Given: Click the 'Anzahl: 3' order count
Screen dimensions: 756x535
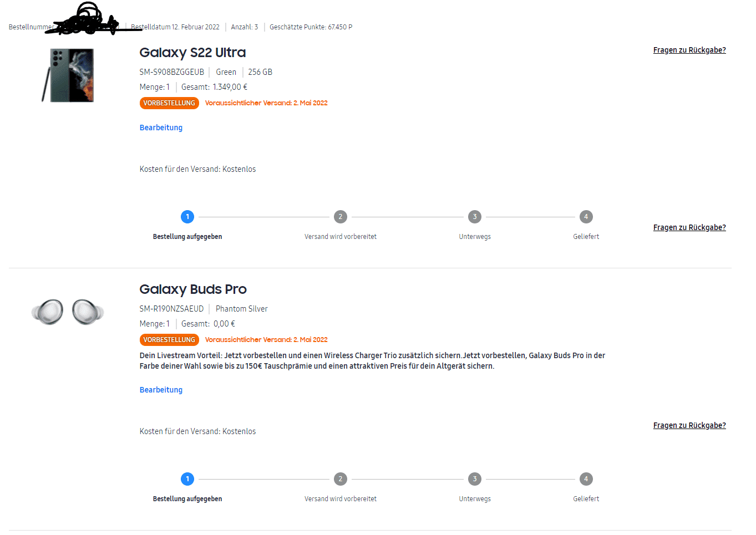Looking at the screenshot, I should point(245,27).
